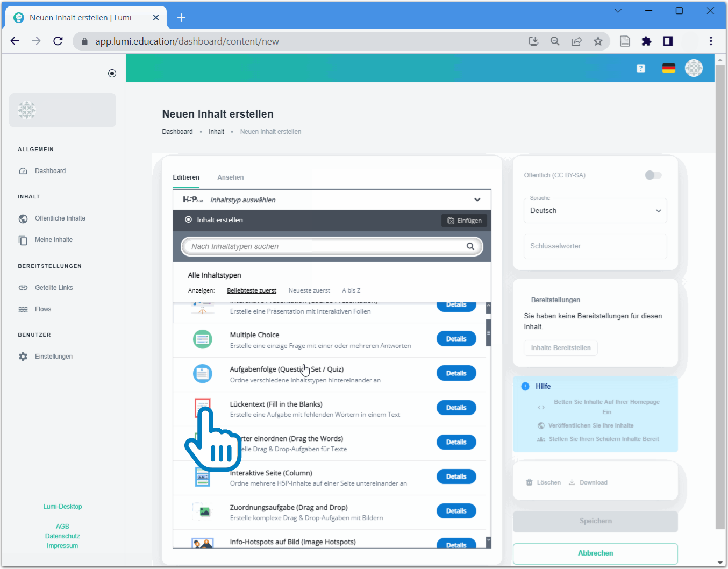Click the search magnifier icon
The image size is (728, 569).
pos(470,246)
